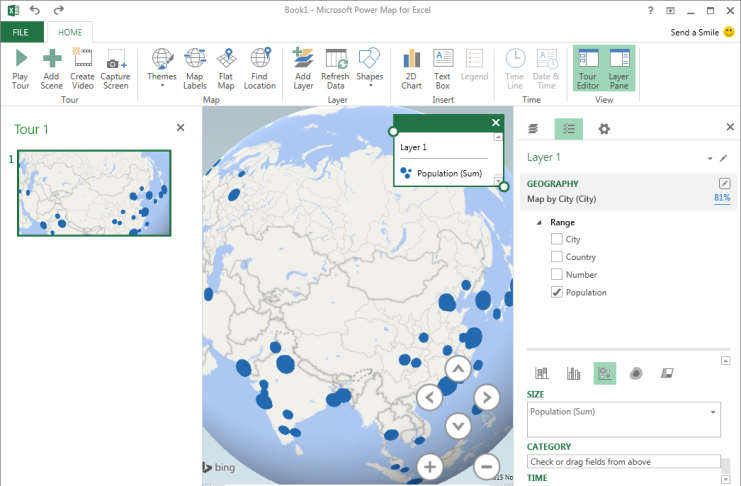741x486 pixels.
Task: Choose clustered column chart type
Action: (573, 373)
